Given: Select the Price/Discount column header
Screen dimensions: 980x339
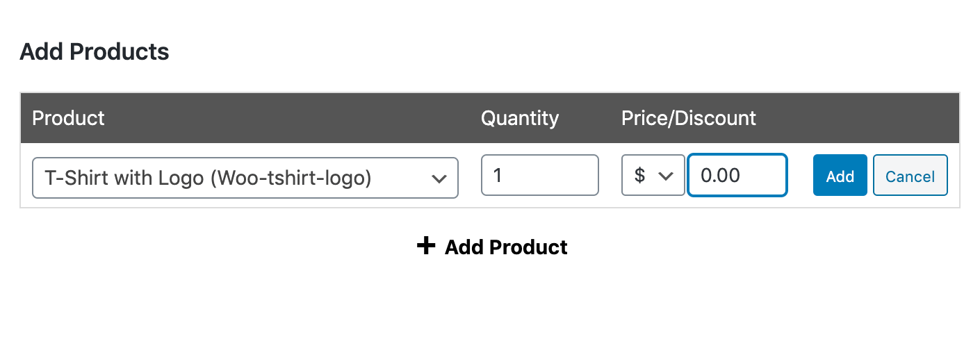Looking at the screenshot, I should pyautogui.click(x=688, y=118).
